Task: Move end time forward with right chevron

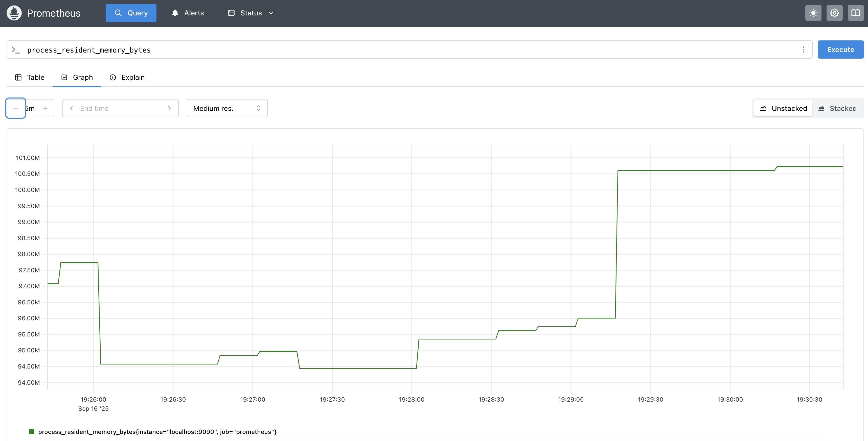Action: (x=170, y=108)
